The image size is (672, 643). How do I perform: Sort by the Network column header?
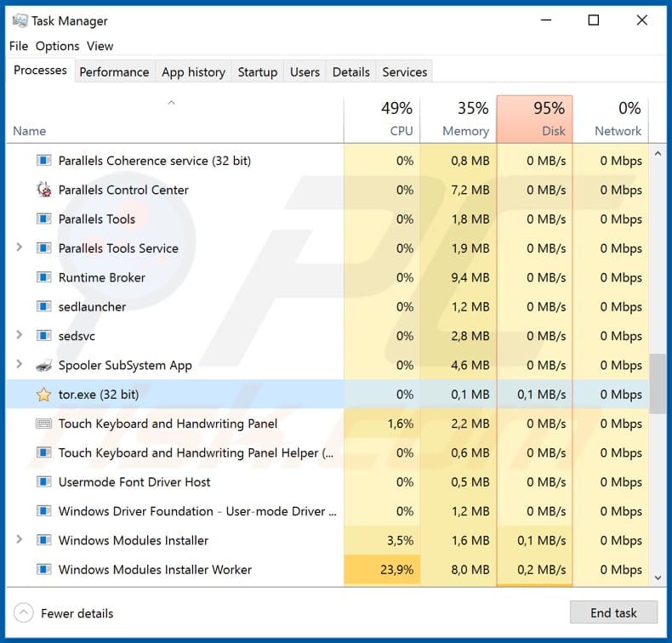[x=611, y=120]
